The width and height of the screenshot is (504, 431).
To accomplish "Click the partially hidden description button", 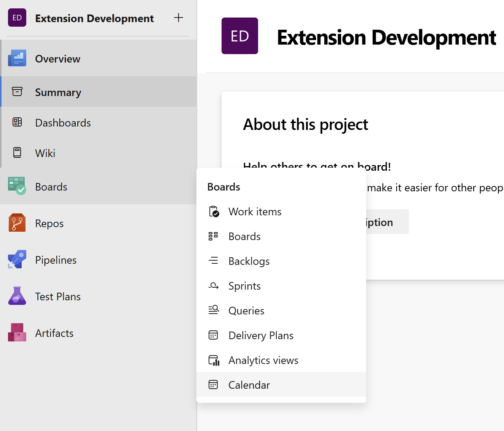I will tap(387, 222).
